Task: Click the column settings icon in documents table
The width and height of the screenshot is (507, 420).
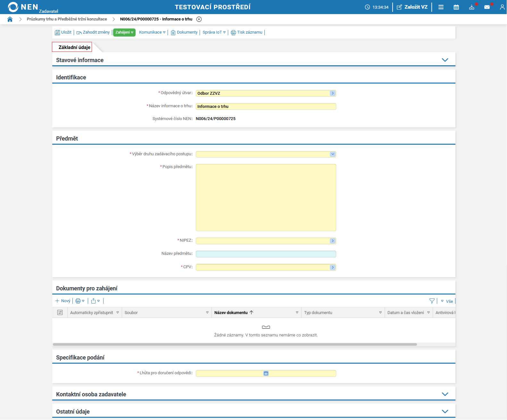Action: pos(60,312)
